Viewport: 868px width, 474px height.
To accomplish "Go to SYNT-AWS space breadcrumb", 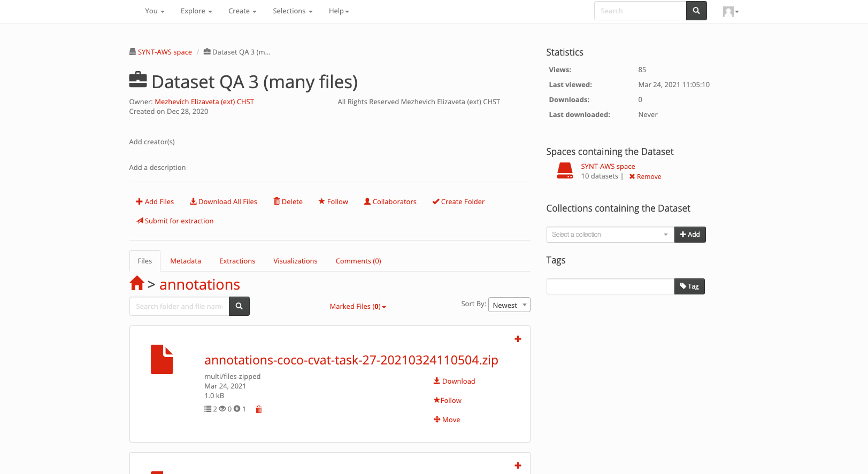I will 165,52.
